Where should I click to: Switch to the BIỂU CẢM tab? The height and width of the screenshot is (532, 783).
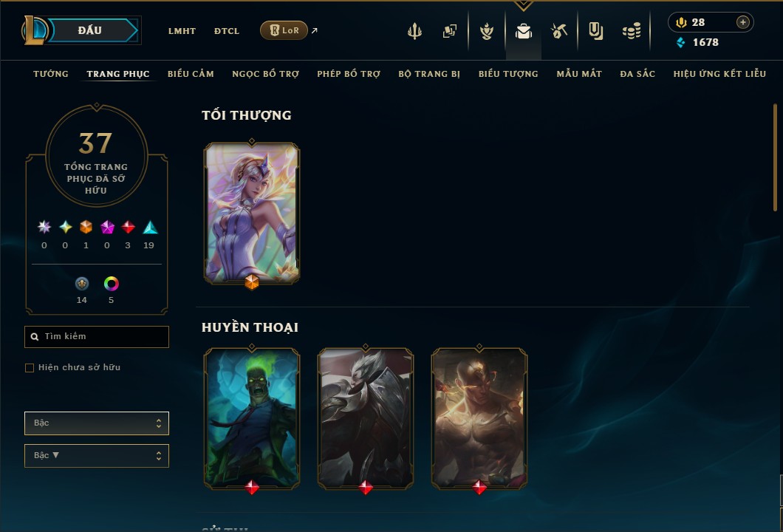click(191, 74)
